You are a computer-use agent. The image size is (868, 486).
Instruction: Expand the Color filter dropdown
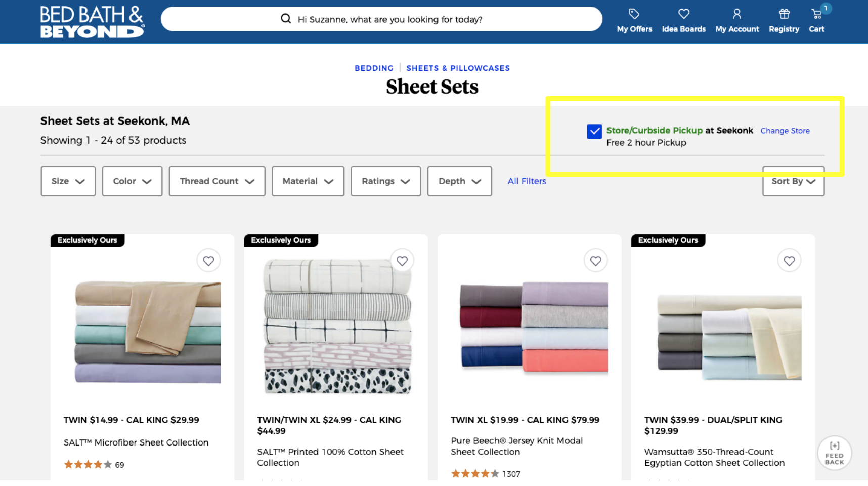(132, 181)
